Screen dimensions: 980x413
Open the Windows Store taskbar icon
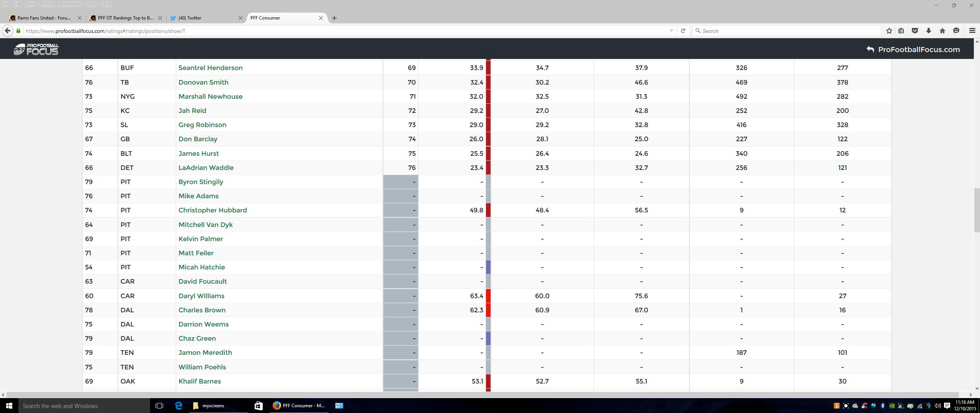(258, 406)
